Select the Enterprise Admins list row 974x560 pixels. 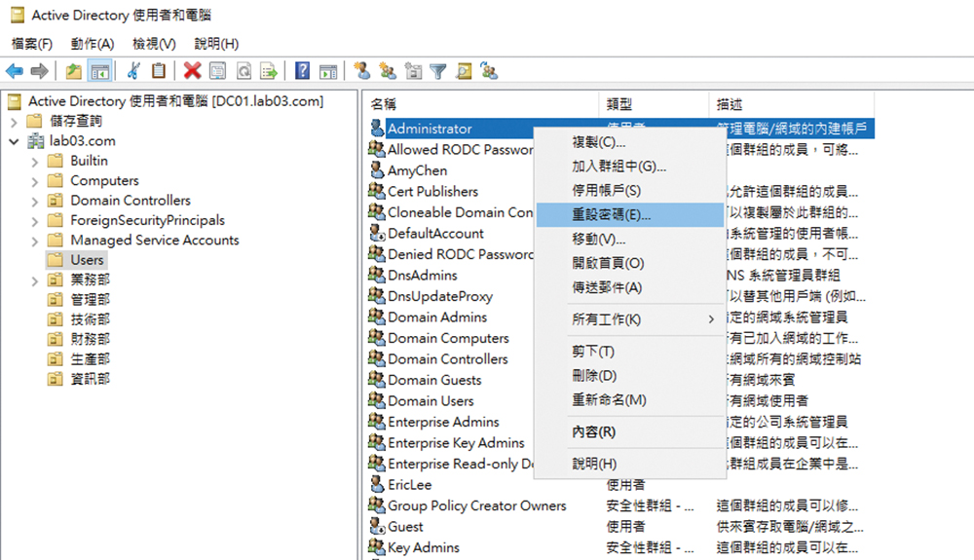[x=443, y=422]
